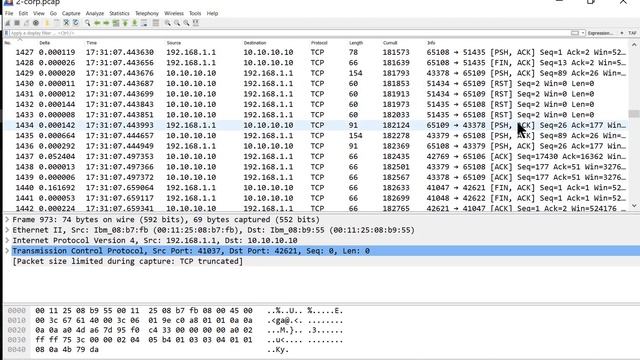Sort by Cumul column header
This screenshot has width=640, height=360.
pos(390,43)
